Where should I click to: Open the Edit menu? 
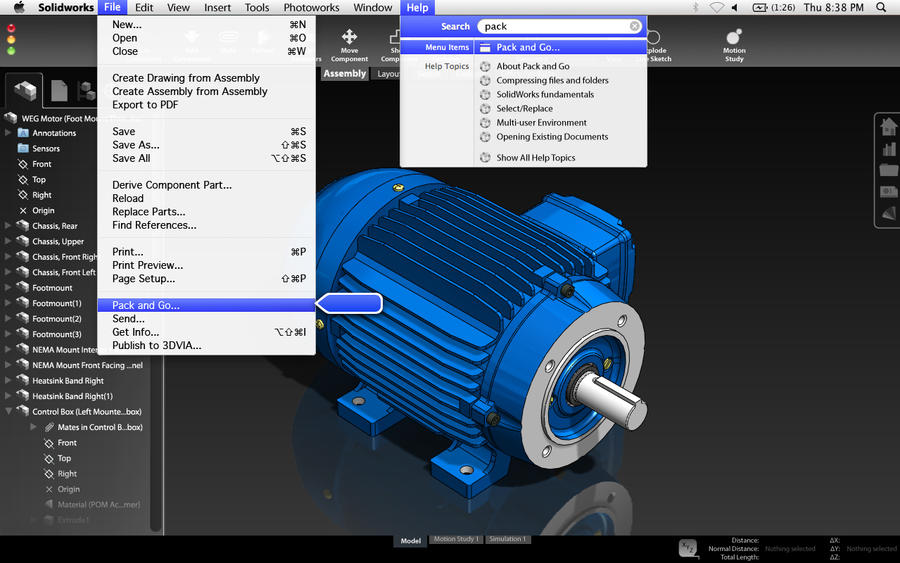pyautogui.click(x=143, y=7)
